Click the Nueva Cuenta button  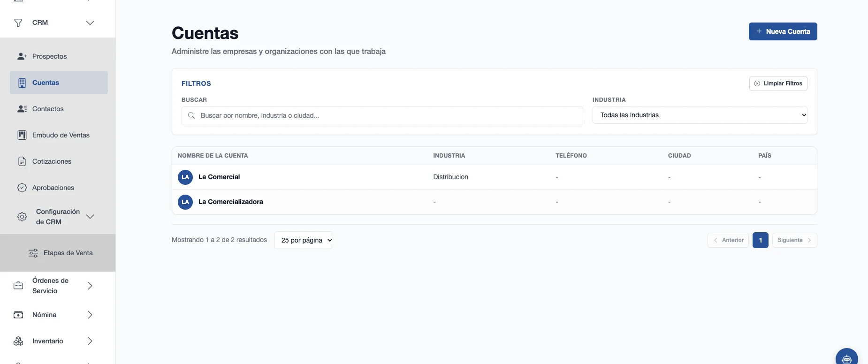click(783, 31)
